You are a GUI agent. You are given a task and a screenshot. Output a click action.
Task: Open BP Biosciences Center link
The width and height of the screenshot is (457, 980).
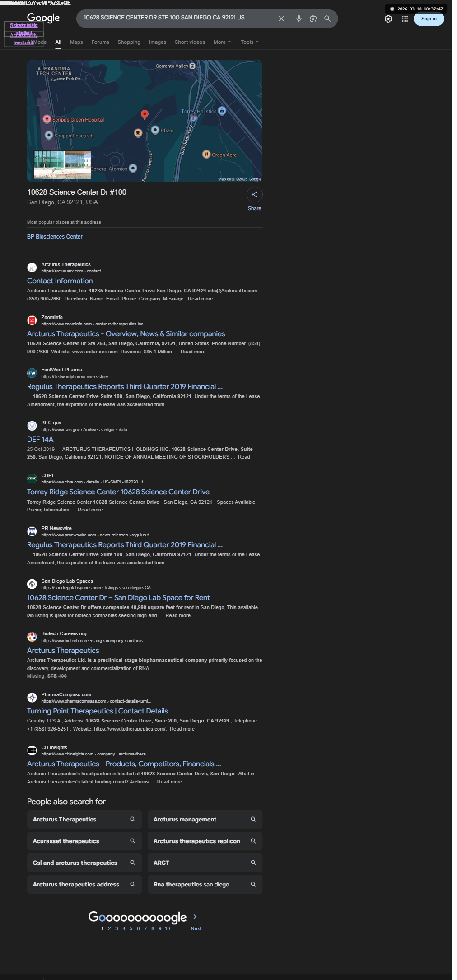pyautogui.click(x=55, y=237)
